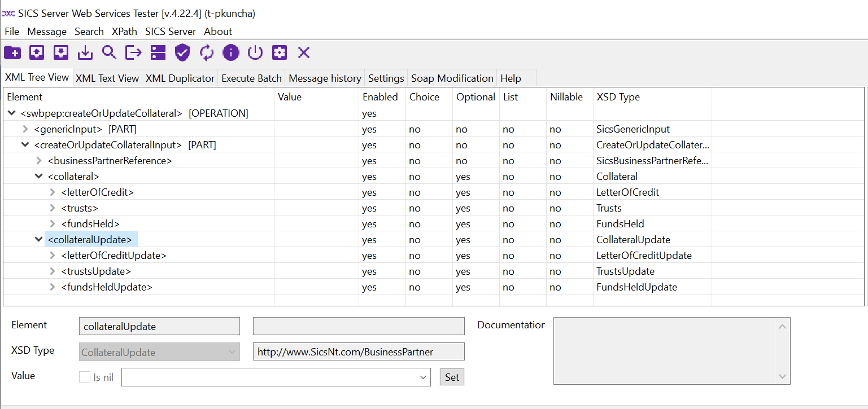
Task: Click the exit arrow toolbar icon
Action: (133, 53)
